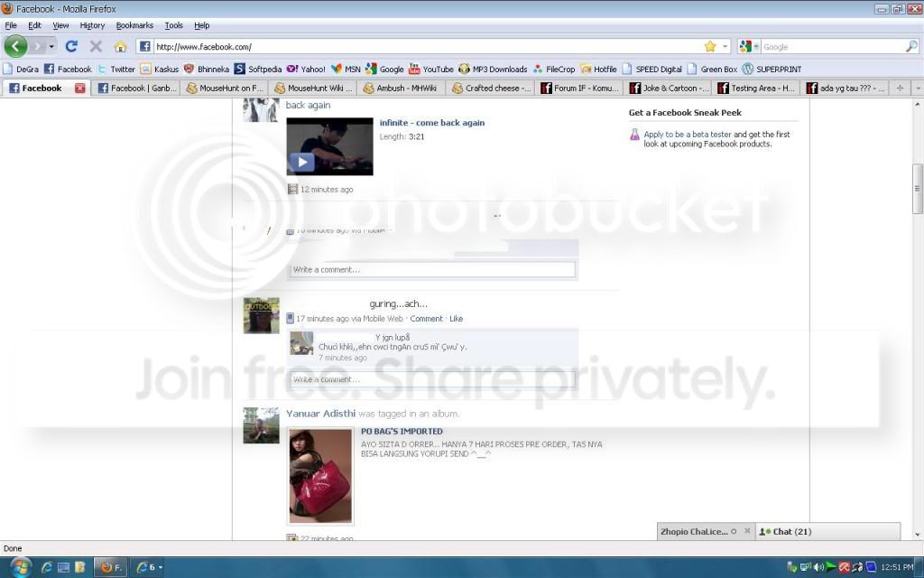The height and width of the screenshot is (578, 924).
Task: Open the YouTube bookmark in bookmarks toolbar
Action: pos(430,69)
